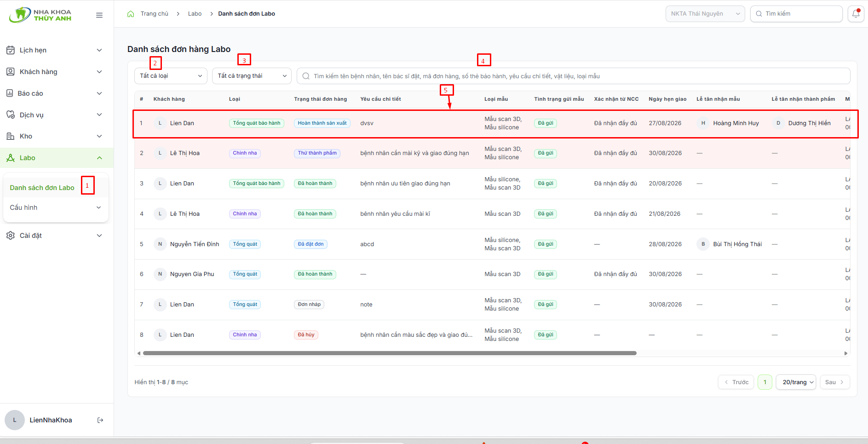Click the logout icon beside LienNhaKhoa

(x=100, y=420)
